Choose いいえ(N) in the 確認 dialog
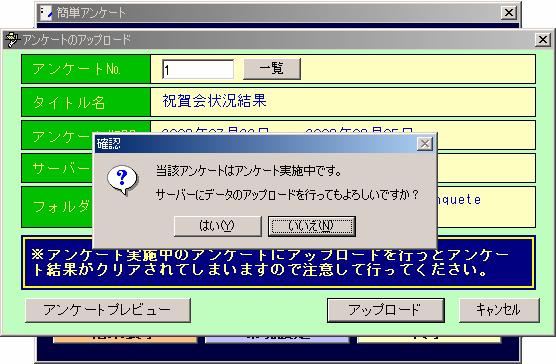Viewport: 556px width, 364px height. click(x=312, y=226)
